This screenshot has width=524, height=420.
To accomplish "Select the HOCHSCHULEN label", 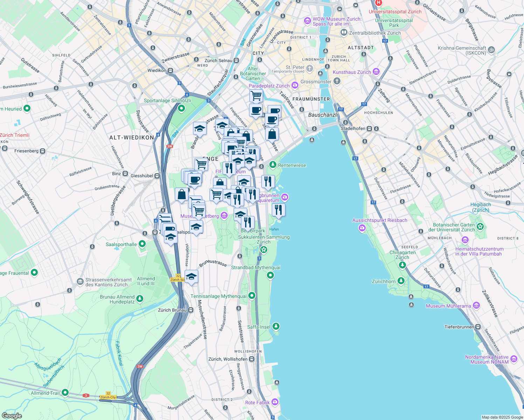I will point(379,113).
